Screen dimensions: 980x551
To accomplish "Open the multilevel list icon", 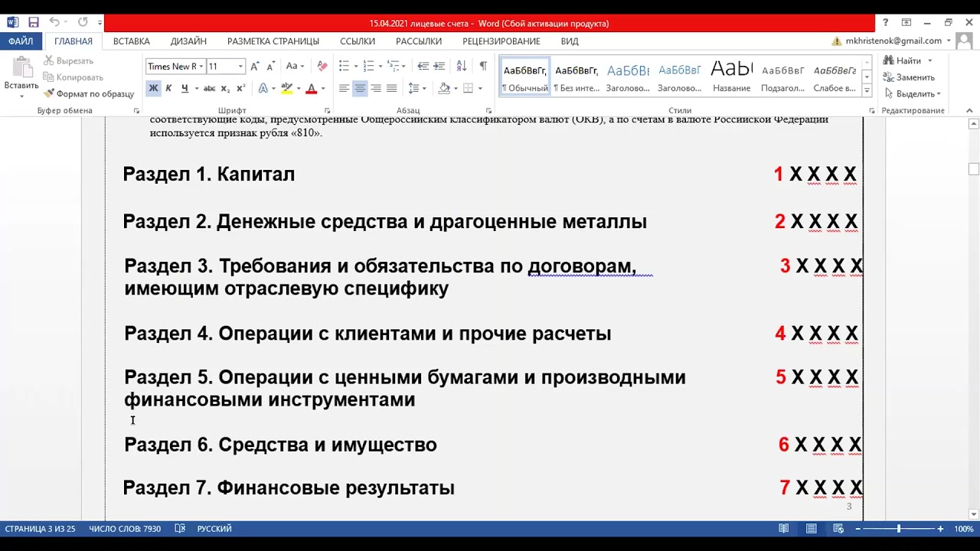I will pyautogui.click(x=394, y=67).
